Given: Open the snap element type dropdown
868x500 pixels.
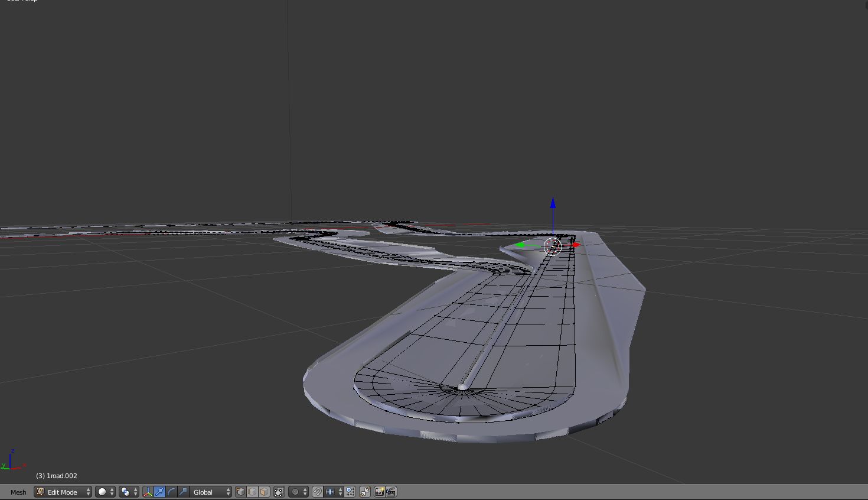Looking at the screenshot, I should pyautogui.click(x=334, y=492).
